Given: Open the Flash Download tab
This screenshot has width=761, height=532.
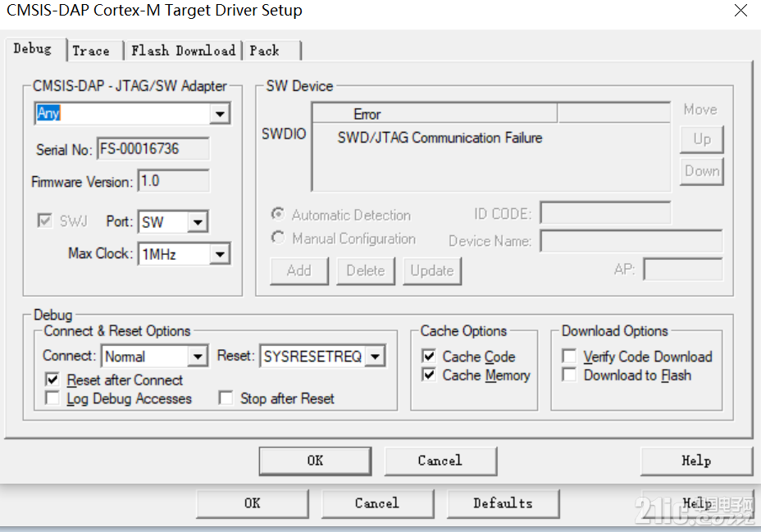Looking at the screenshot, I should [x=183, y=51].
